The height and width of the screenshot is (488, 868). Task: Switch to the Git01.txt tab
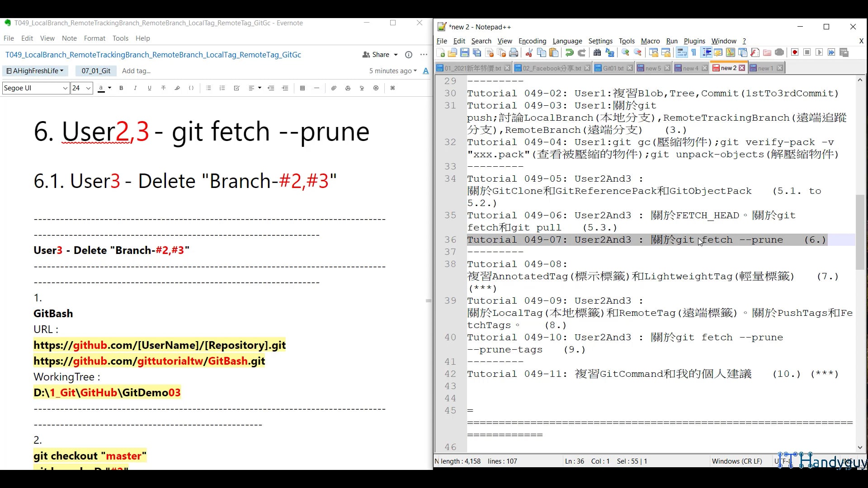click(x=613, y=68)
